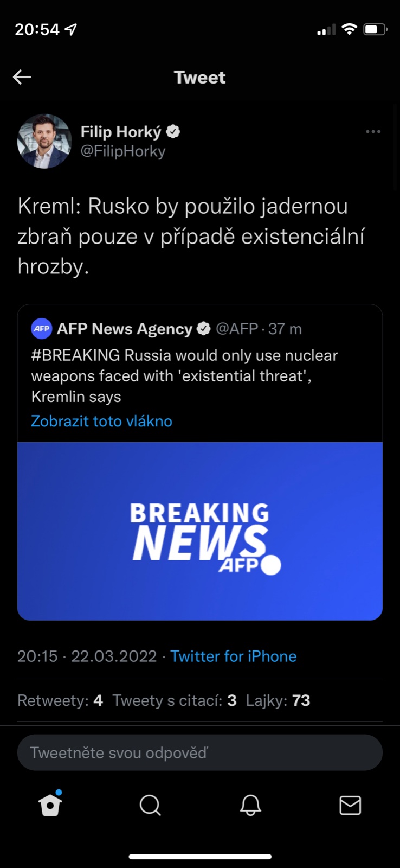The width and height of the screenshot is (400, 868).
Task: Tap AFP News Agency's verified badge
Action: pyautogui.click(x=204, y=329)
